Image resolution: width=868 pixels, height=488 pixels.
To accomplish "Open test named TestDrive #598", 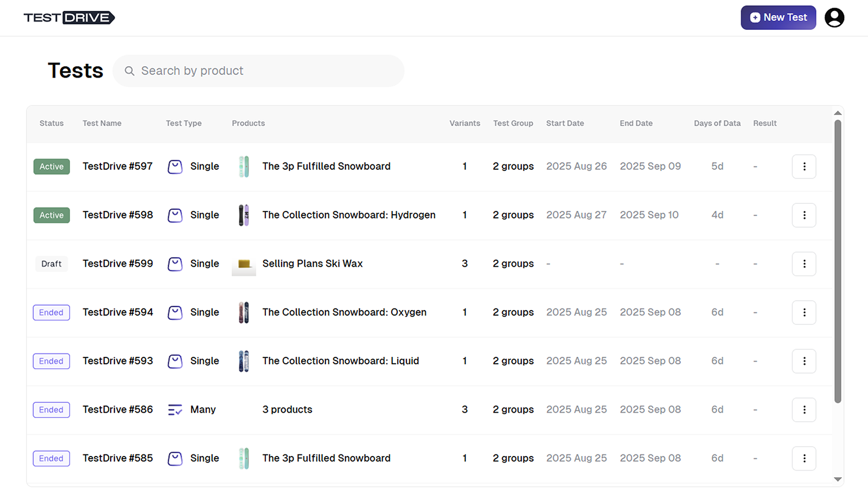I will point(118,215).
